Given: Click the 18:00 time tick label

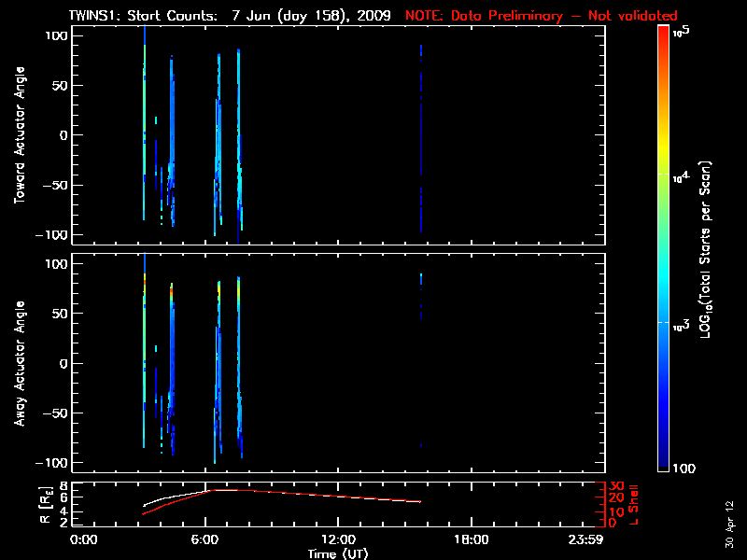Looking at the screenshot, I should tap(471, 540).
